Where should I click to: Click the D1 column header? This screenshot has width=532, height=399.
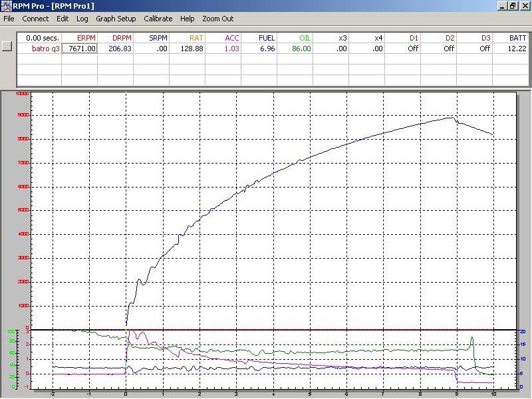403,38
